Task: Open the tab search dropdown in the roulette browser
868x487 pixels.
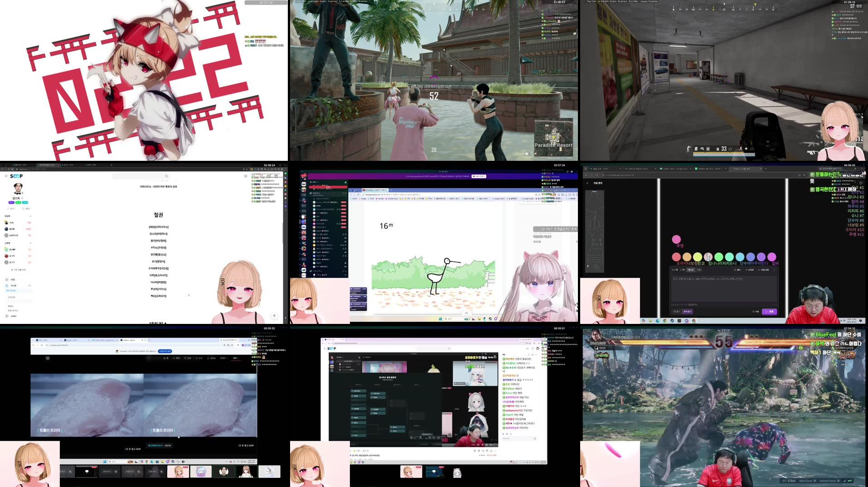Action: coord(586,169)
